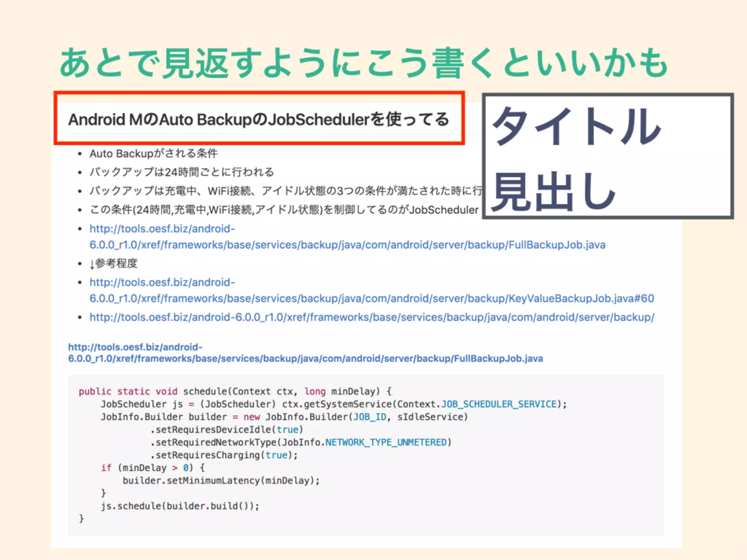
Task: Click code line '.setRequiresDeviceIdle(true)'
Action: [227, 430]
